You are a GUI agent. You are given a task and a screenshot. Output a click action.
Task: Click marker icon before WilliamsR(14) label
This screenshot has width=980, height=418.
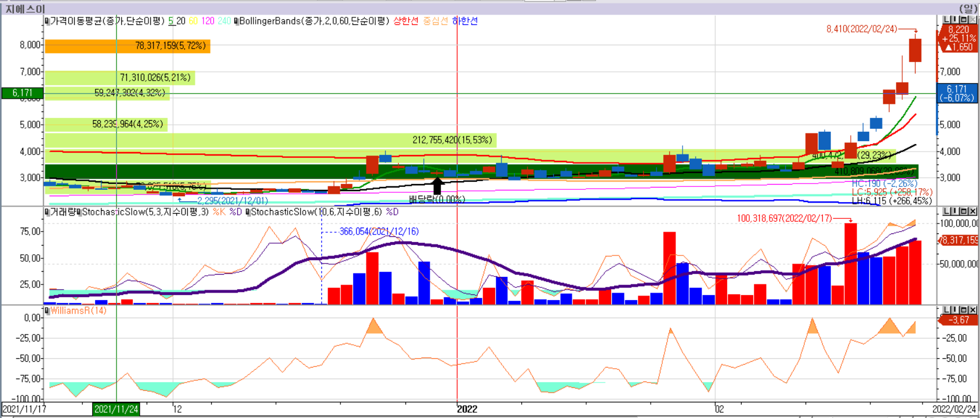coord(47,311)
